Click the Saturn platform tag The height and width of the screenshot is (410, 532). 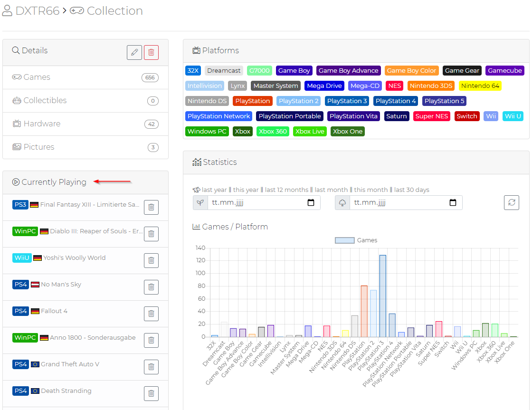pos(397,116)
